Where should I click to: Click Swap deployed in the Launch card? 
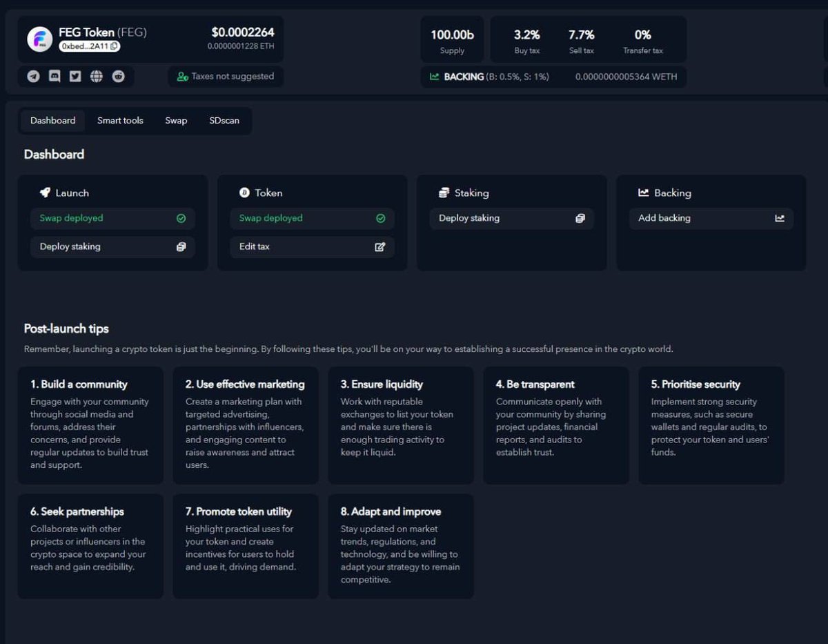coord(112,218)
